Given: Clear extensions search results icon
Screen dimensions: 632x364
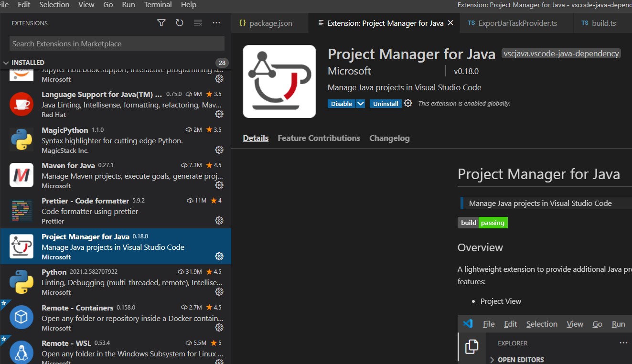Looking at the screenshot, I should pyautogui.click(x=198, y=23).
